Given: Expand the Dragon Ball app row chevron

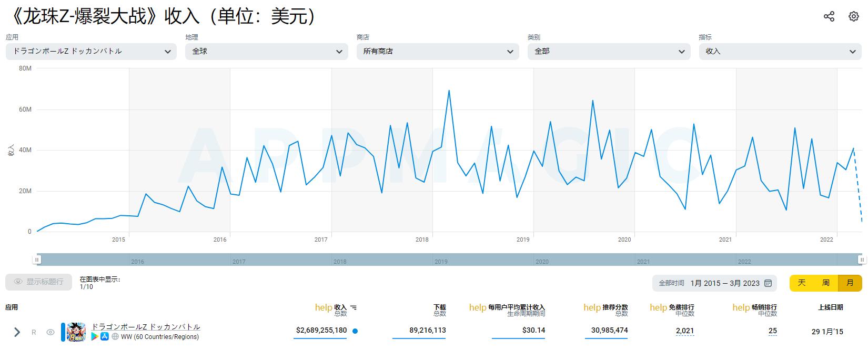Looking at the screenshot, I should point(17,332).
